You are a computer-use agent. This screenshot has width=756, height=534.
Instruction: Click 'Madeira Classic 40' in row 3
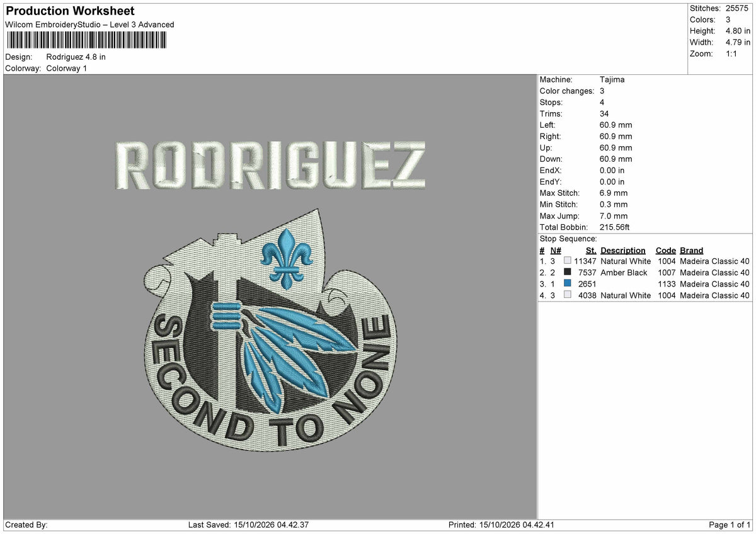click(x=715, y=284)
